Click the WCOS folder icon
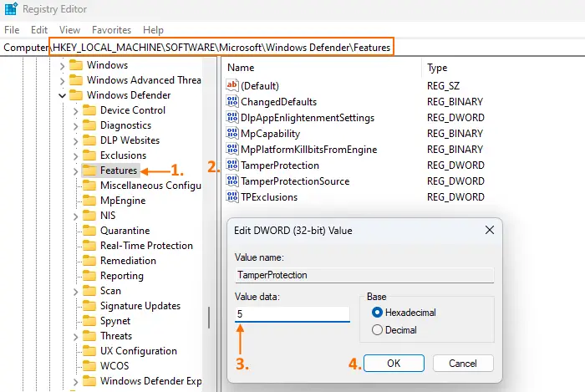 [89, 366]
